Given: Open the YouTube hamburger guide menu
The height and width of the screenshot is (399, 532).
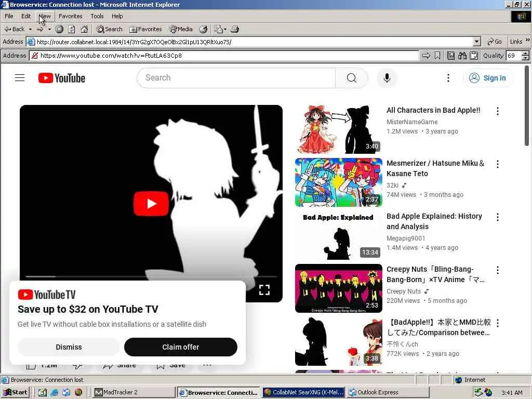Looking at the screenshot, I should click(x=20, y=78).
